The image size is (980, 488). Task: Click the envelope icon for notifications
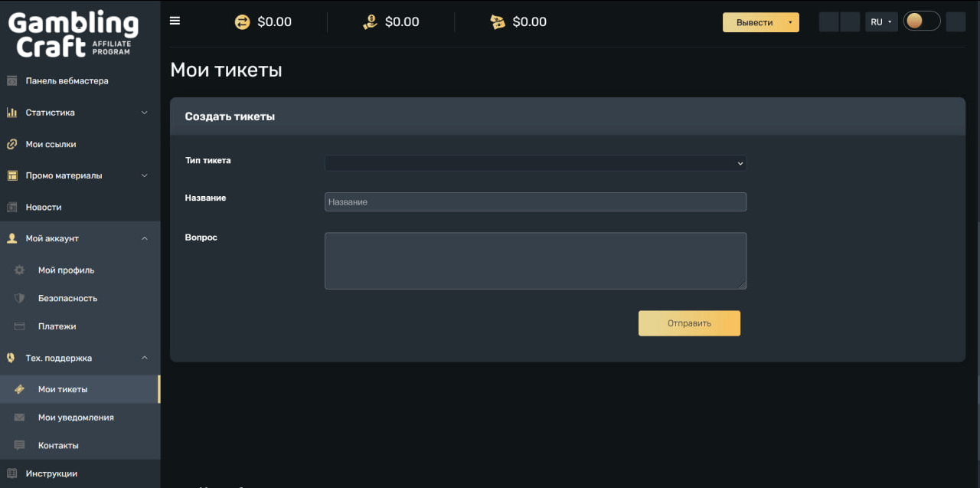coord(20,418)
